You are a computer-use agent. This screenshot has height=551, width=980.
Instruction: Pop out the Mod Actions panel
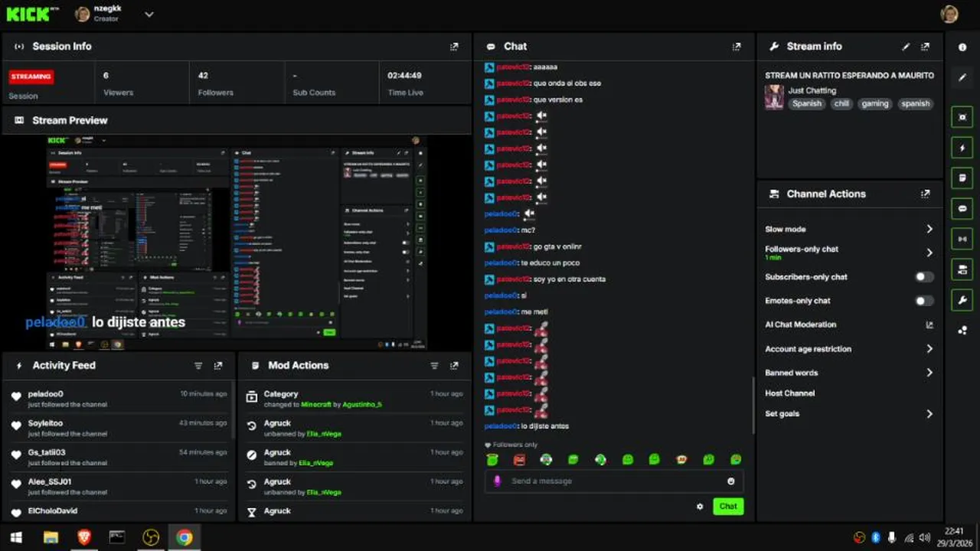coord(454,366)
